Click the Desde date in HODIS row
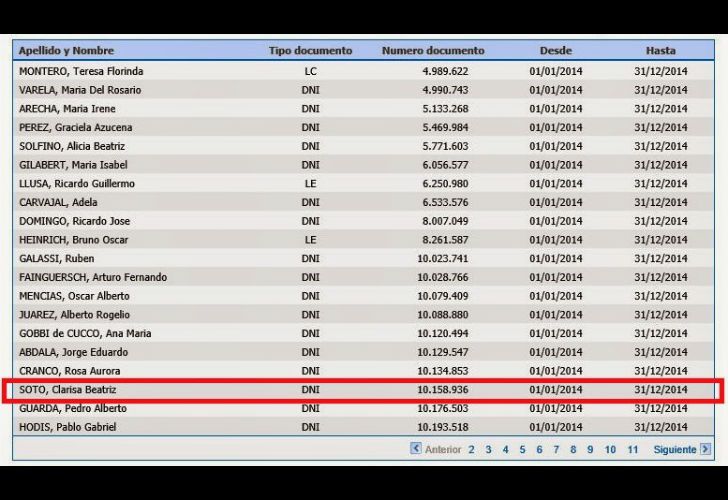The image size is (728, 500). pos(555,427)
